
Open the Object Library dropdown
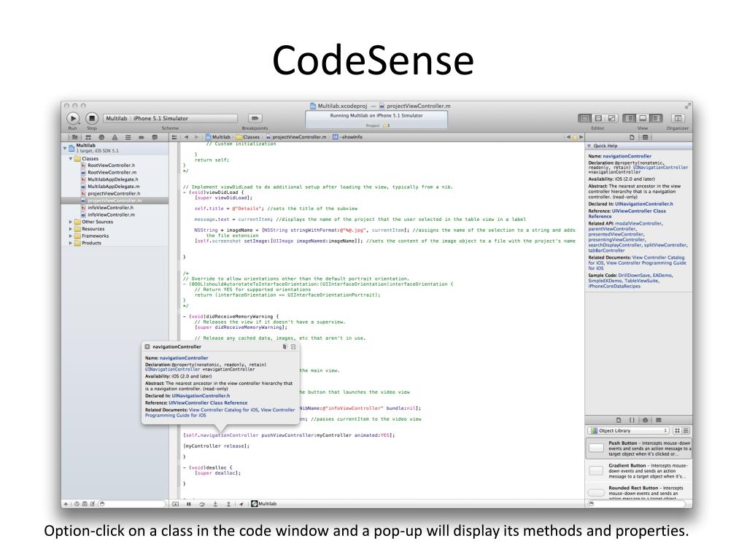(x=628, y=430)
